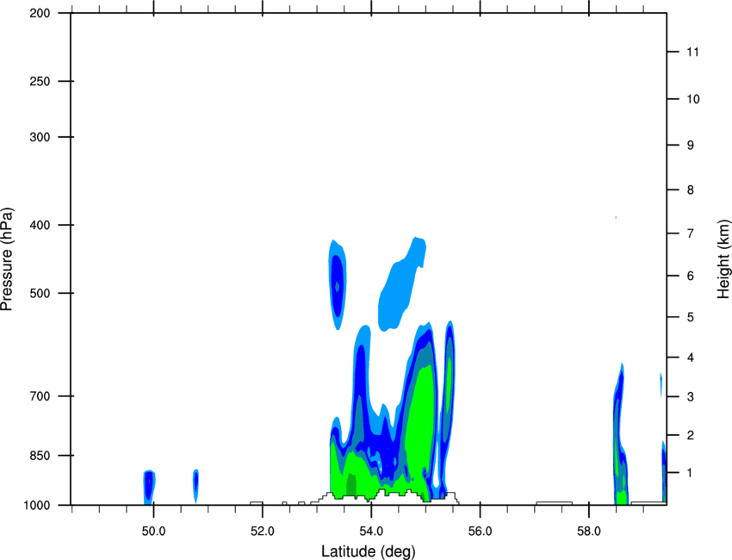
Task: Click the 54.0 latitude tick label
Action: pyautogui.click(x=371, y=532)
